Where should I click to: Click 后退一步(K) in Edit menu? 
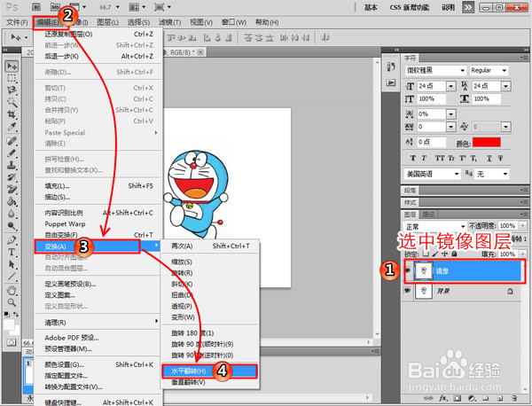[x=98, y=57]
